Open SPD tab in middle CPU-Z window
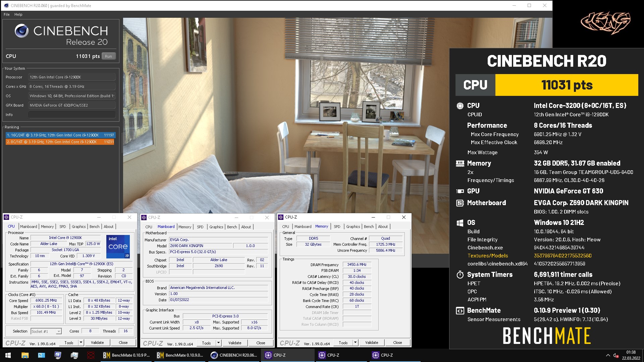 coord(200,227)
